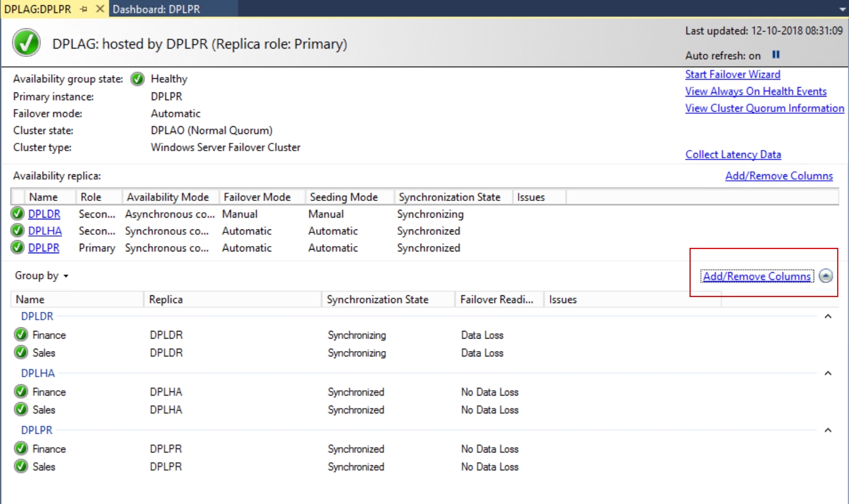This screenshot has width=849, height=504.
Task: Click Collect Latency Data link
Action: pyautogui.click(x=733, y=154)
